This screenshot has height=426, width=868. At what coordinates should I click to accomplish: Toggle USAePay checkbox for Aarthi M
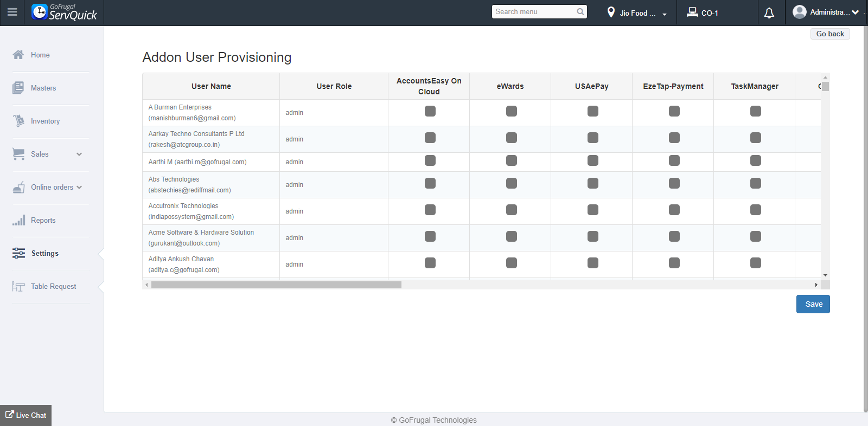592,160
